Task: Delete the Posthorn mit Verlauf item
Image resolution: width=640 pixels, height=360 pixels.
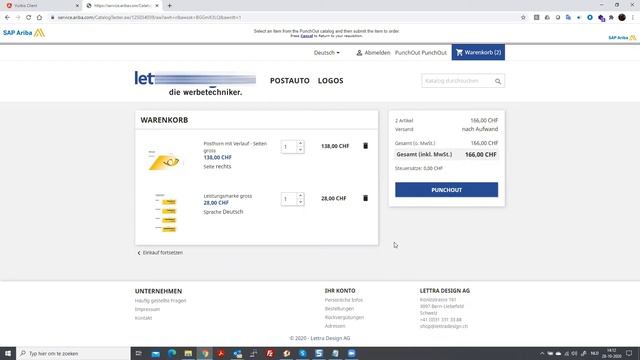Action: [365, 146]
